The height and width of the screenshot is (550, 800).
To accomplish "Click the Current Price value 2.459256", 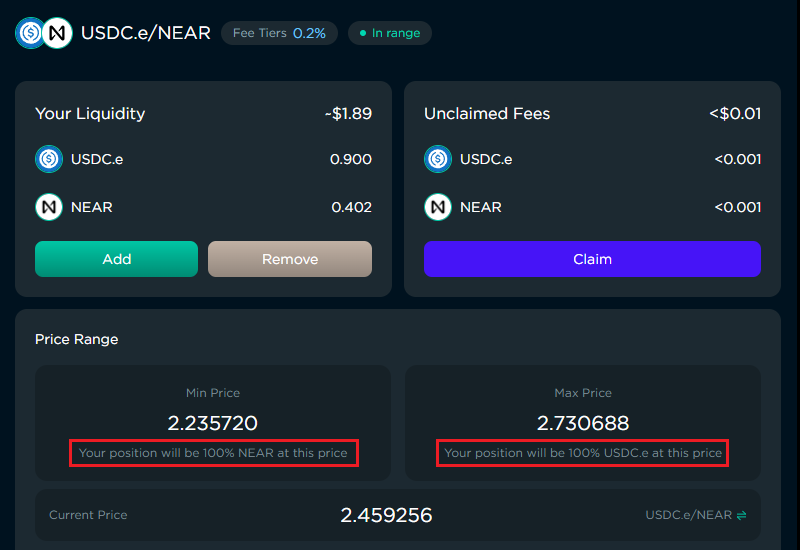I will coord(386,515).
